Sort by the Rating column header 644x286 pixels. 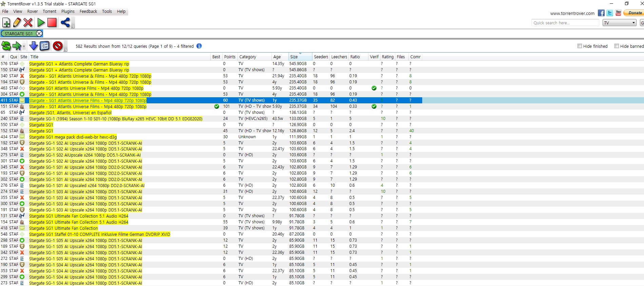coord(388,57)
